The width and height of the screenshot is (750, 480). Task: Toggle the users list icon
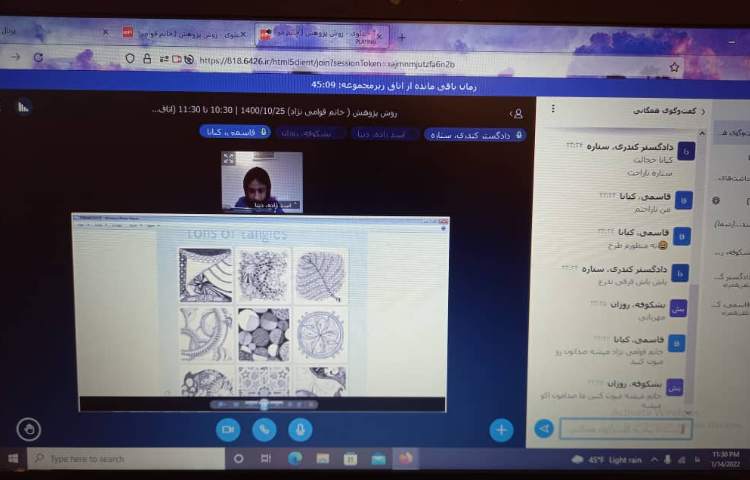516,114
